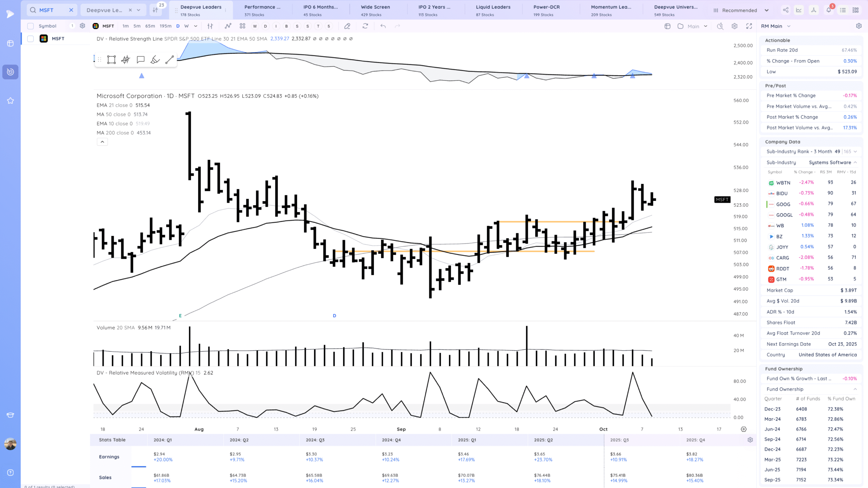Open indicators from chart toolbar
This screenshot has width=868, height=488.
pyautogui.click(x=228, y=26)
